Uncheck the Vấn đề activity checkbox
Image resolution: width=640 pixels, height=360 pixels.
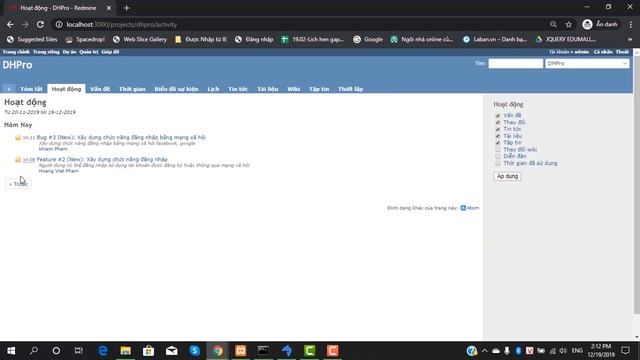pos(498,116)
